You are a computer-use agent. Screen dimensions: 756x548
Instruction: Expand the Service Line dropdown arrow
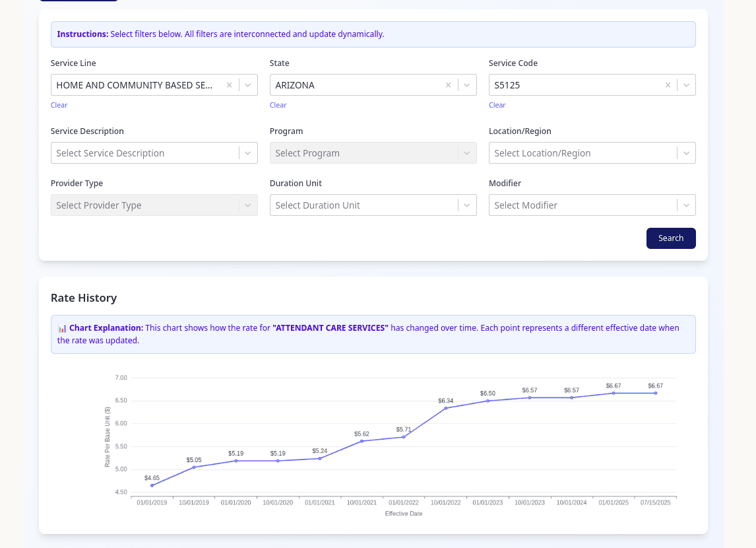pyautogui.click(x=247, y=85)
